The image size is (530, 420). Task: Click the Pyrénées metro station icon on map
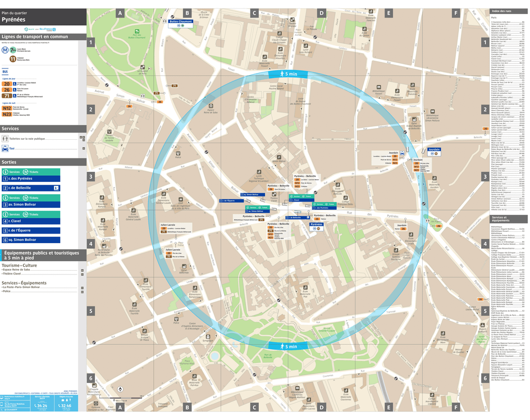coord(314,228)
